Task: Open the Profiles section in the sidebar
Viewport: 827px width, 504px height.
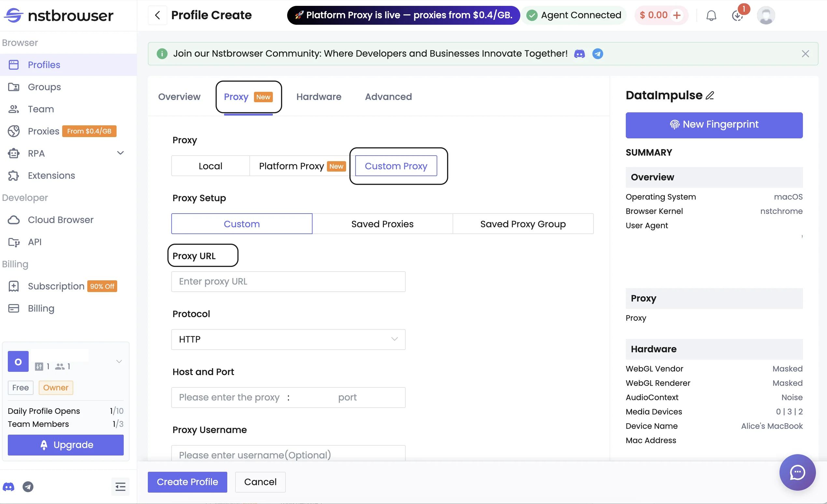Action: point(44,64)
